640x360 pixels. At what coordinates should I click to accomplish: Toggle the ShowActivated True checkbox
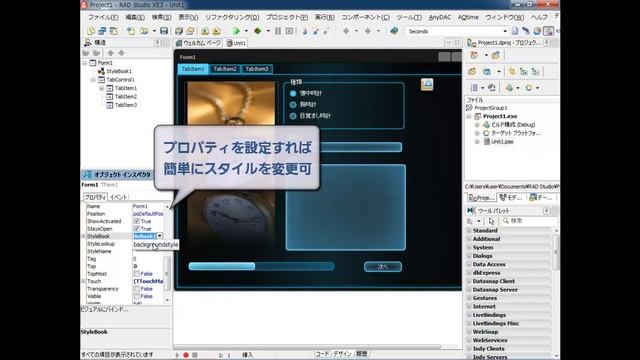(x=137, y=221)
